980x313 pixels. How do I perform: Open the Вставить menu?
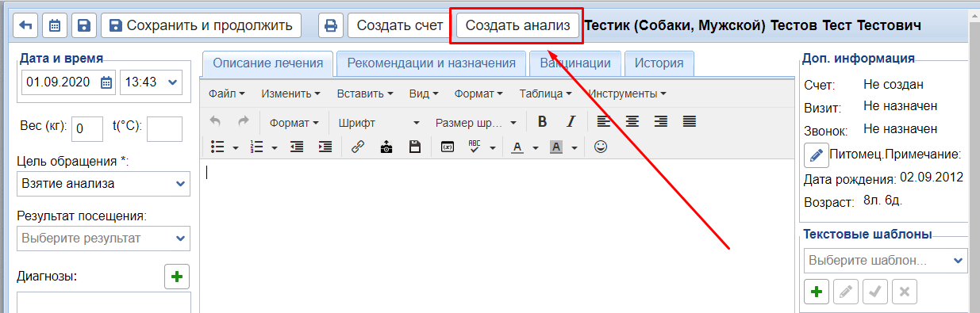(365, 94)
